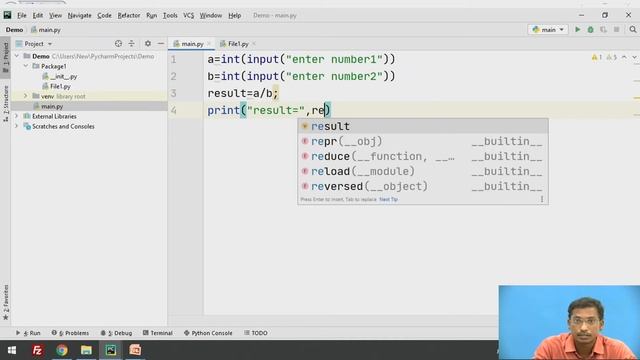The height and width of the screenshot is (360, 640).
Task: Click the run with coverage icon
Action: 603,29
